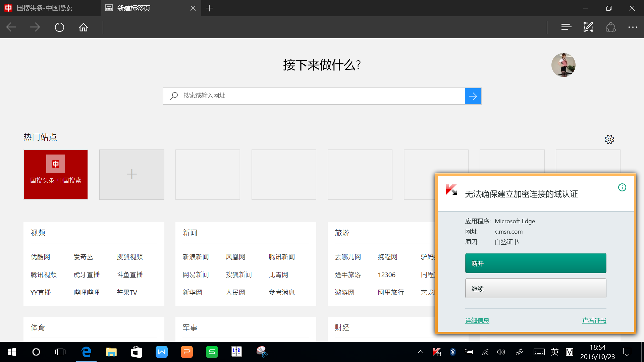
Task: Open the hot sites settings gear
Action: (x=609, y=139)
